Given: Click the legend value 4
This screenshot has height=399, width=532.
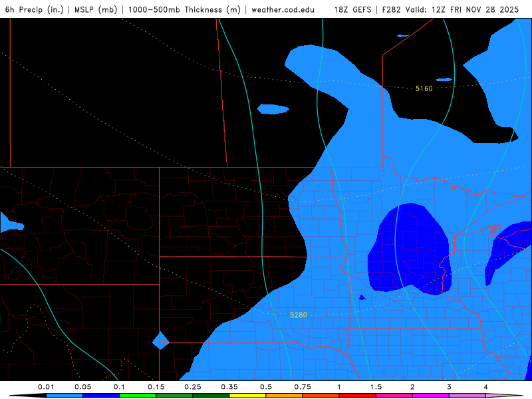Looking at the screenshot, I should tap(486, 387).
